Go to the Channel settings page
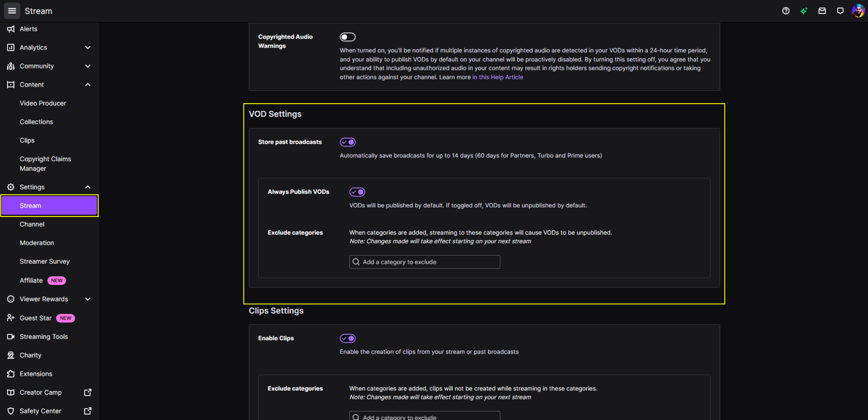 pyautogui.click(x=31, y=224)
